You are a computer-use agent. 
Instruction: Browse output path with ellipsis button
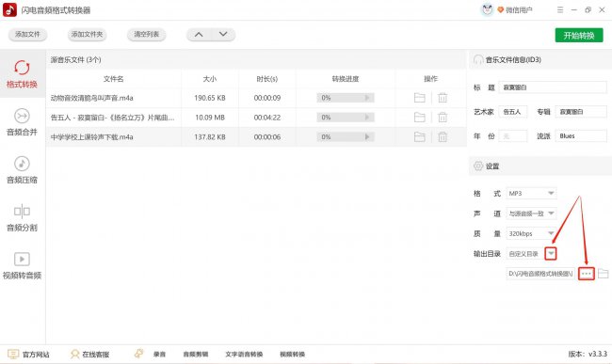[x=586, y=274]
